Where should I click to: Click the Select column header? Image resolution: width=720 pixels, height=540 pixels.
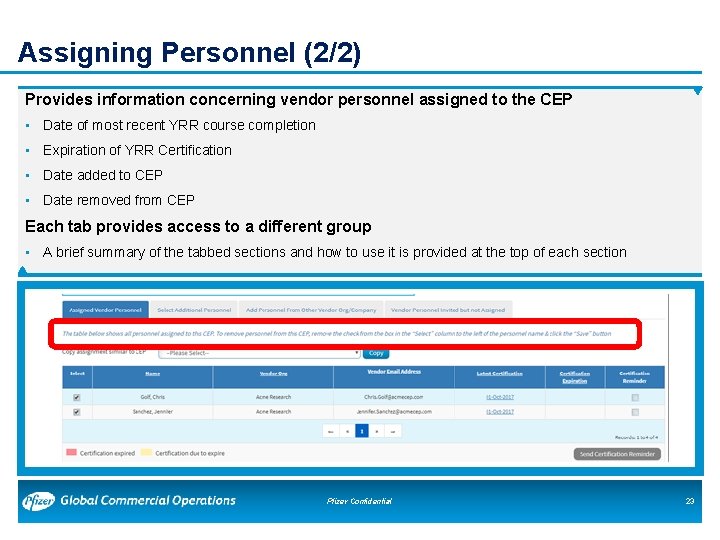[x=77, y=373]
